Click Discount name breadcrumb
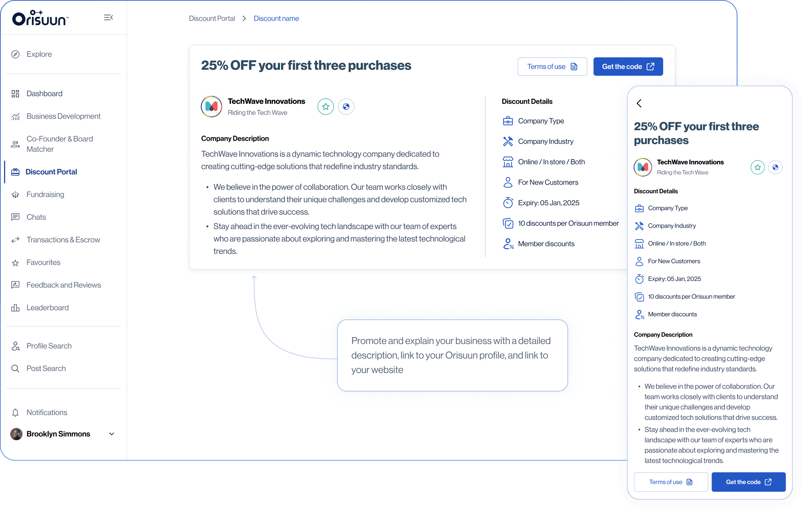 tap(276, 18)
